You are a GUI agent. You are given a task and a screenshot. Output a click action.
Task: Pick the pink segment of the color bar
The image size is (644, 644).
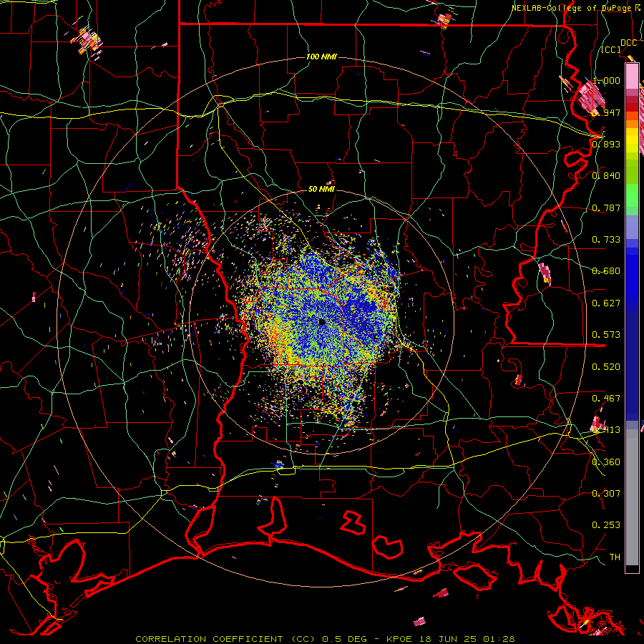coord(632,76)
